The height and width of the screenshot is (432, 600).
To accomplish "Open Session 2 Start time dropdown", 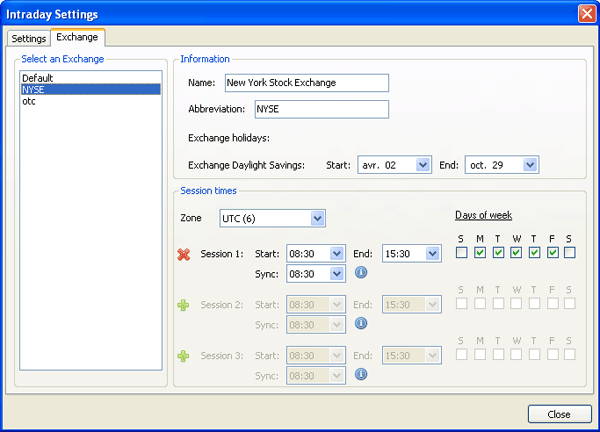I will (336, 305).
